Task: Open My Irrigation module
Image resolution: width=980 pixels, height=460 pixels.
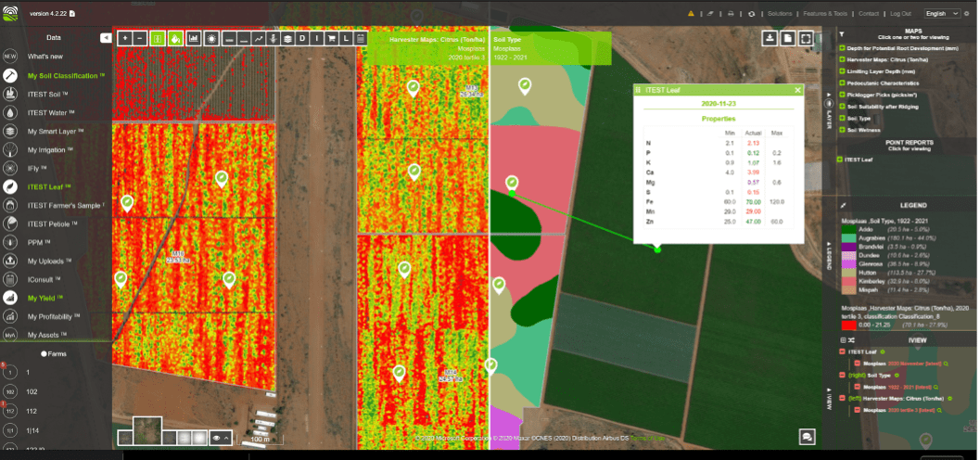Action: (x=50, y=150)
